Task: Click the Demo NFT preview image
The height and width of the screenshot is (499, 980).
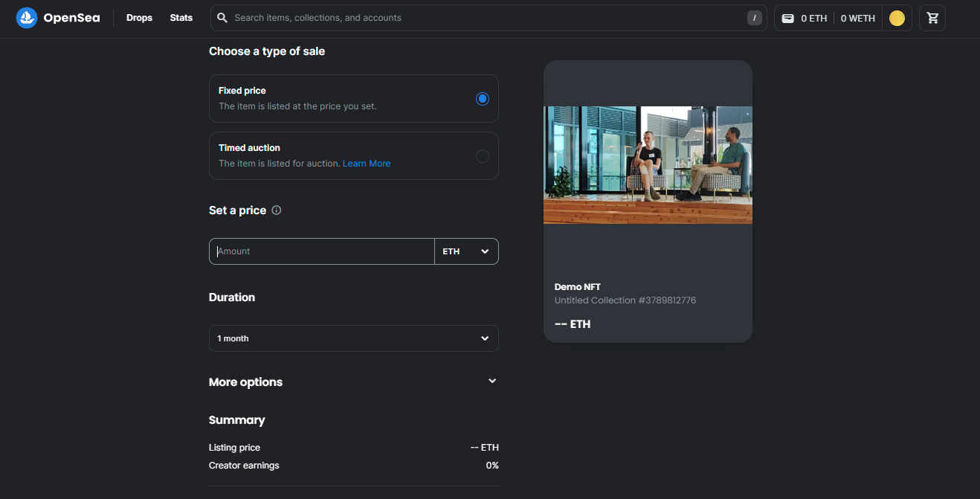Action: click(x=648, y=164)
